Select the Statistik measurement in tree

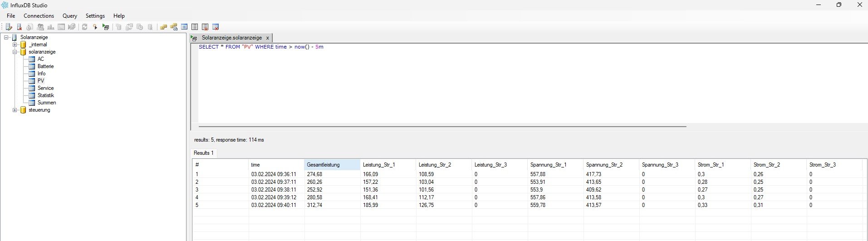(45, 95)
